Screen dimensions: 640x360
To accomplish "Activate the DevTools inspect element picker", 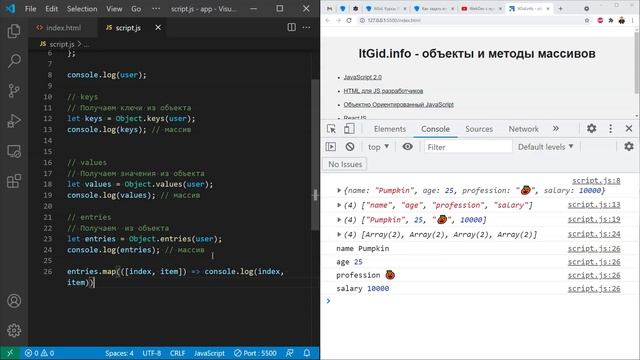I will click(331, 129).
